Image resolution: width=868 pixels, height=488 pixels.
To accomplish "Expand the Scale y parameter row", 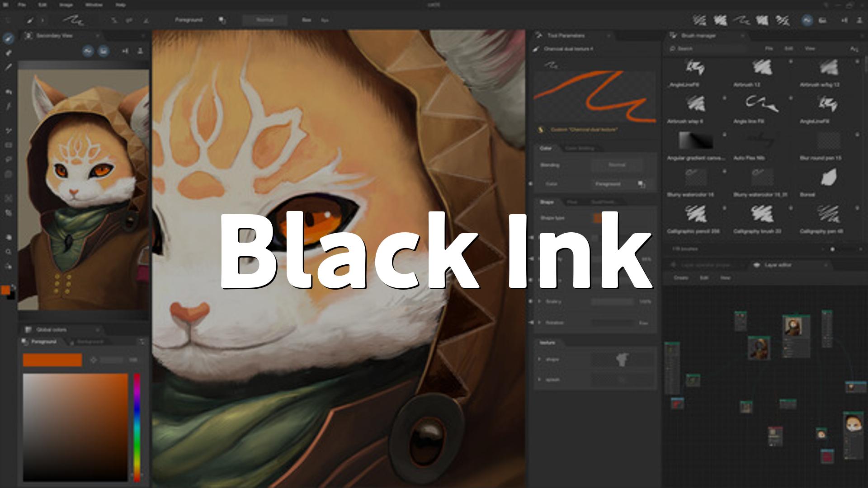I will point(539,301).
